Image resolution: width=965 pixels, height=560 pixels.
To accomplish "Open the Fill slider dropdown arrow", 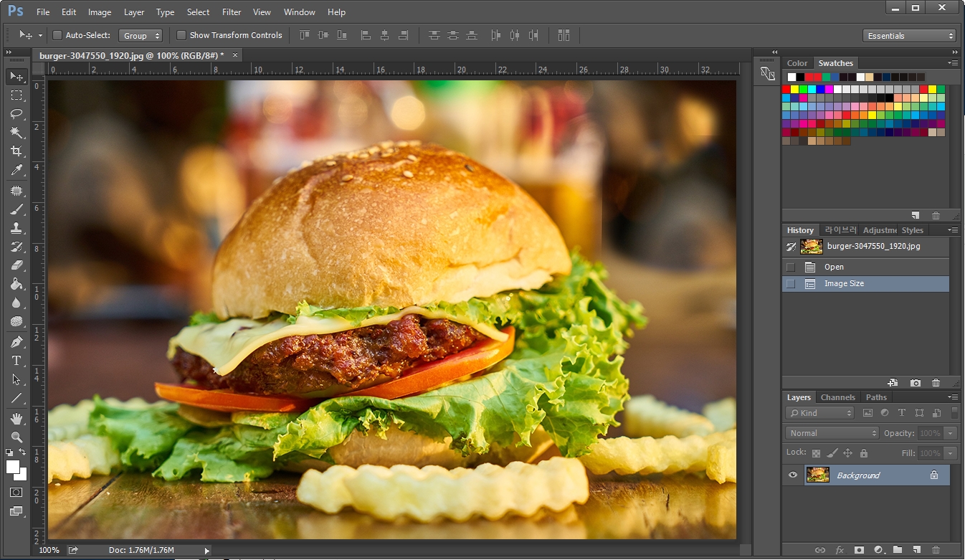I will [951, 453].
